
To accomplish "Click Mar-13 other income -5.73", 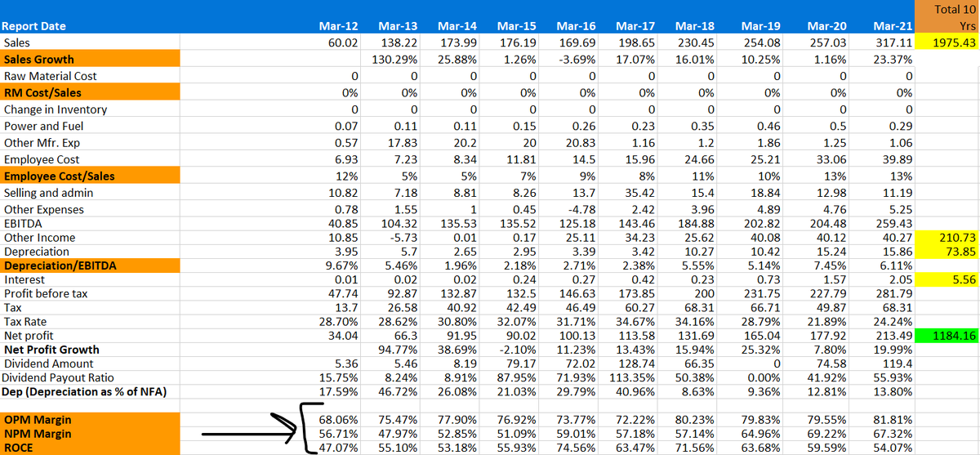I will coord(403,238).
